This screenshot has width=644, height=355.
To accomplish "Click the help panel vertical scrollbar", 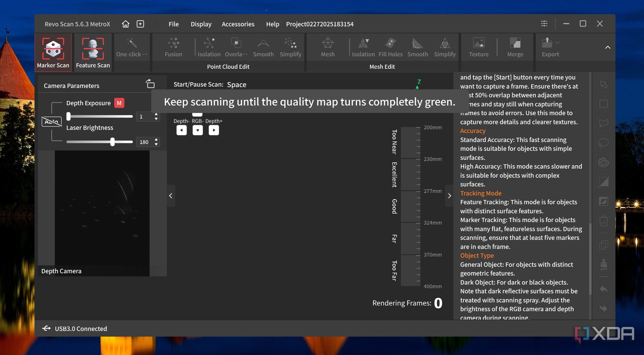I will click(x=590, y=259).
